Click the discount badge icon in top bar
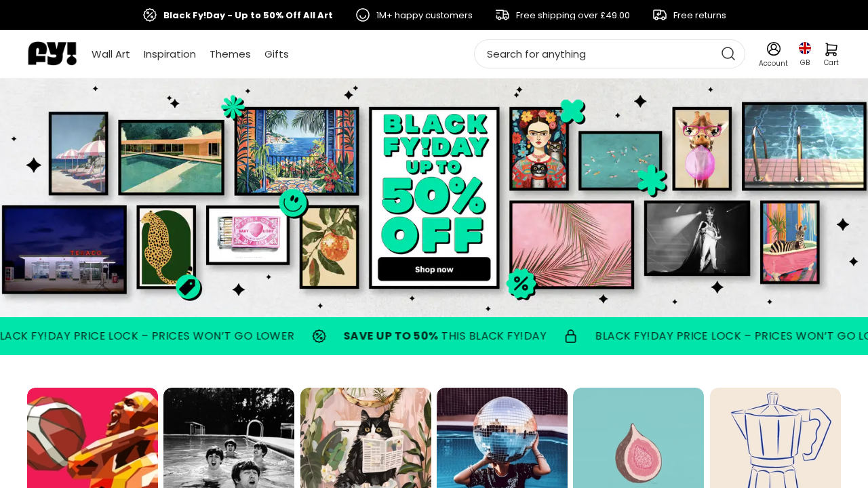The image size is (868, 488). point(150,15)
